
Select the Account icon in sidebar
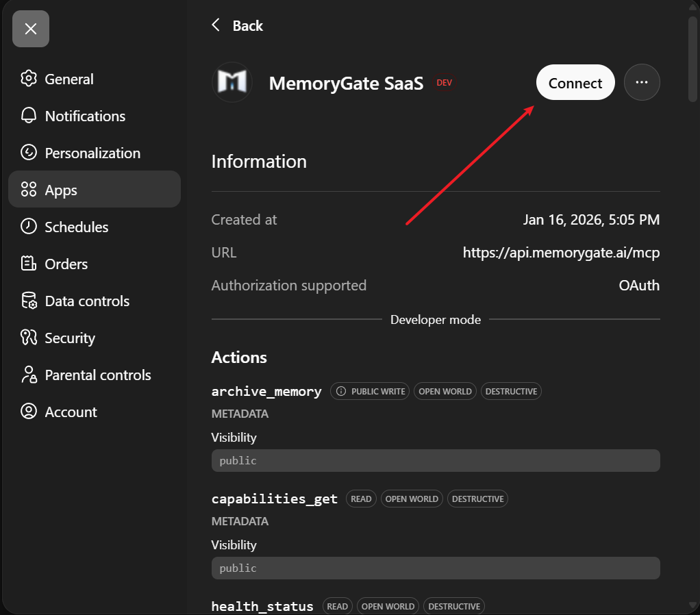(28, 412)
